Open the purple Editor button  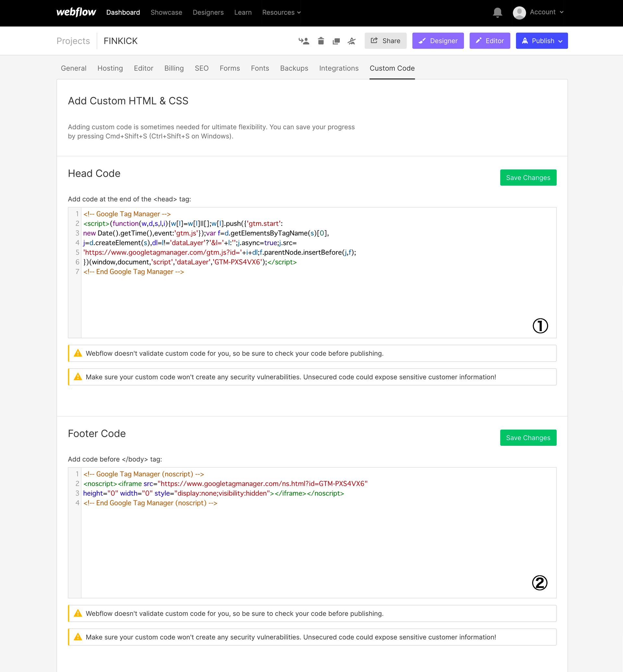coord(490,41)
